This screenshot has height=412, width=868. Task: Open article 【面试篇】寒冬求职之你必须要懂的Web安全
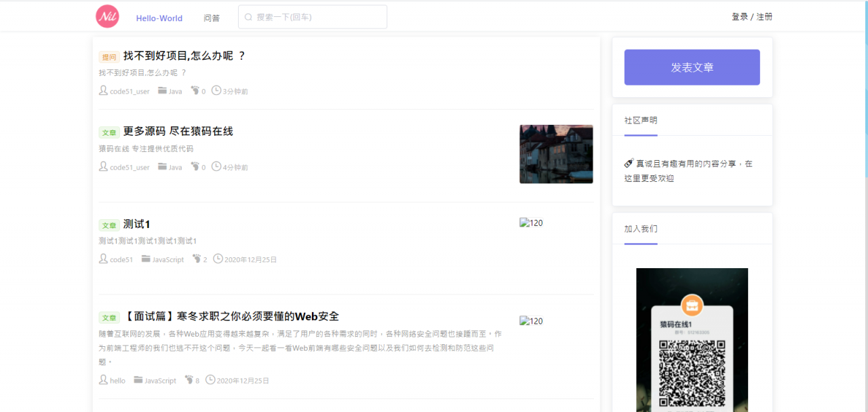point(231,316)
